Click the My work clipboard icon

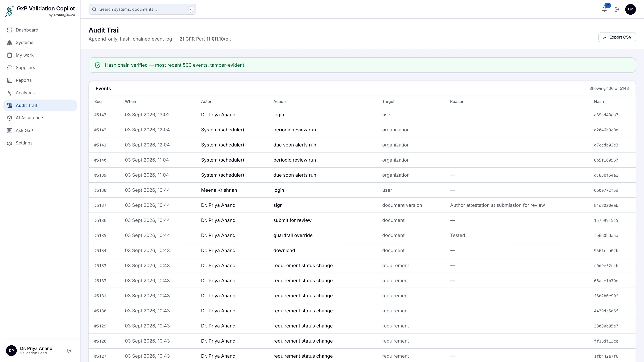[10, 55]
